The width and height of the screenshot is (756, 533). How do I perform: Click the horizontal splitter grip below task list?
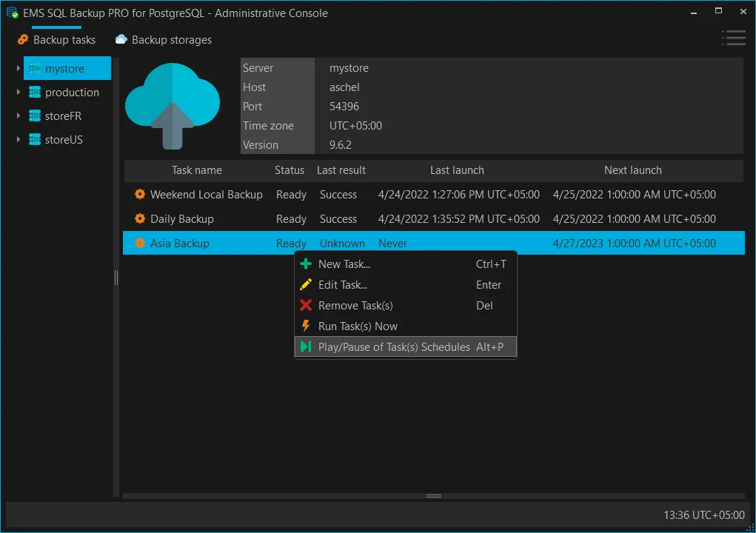coord(434,496)
